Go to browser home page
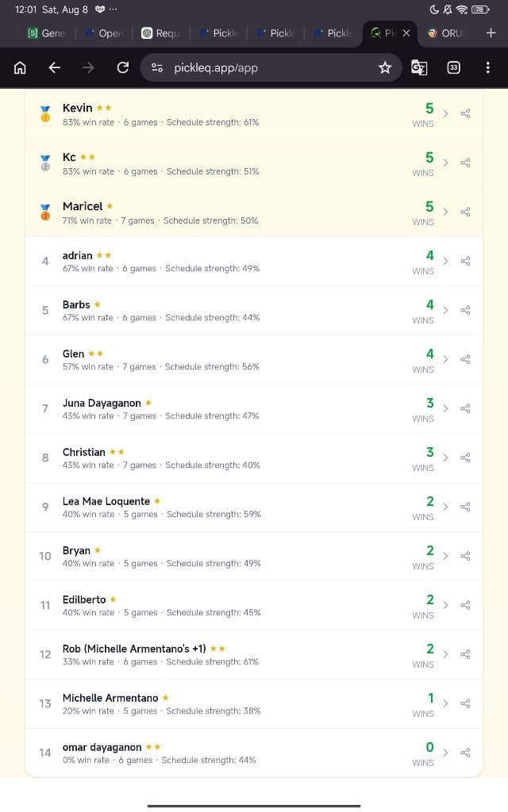The width and height of the screenshot is (508, 812). pyautogui.click(x=20, y=68)
